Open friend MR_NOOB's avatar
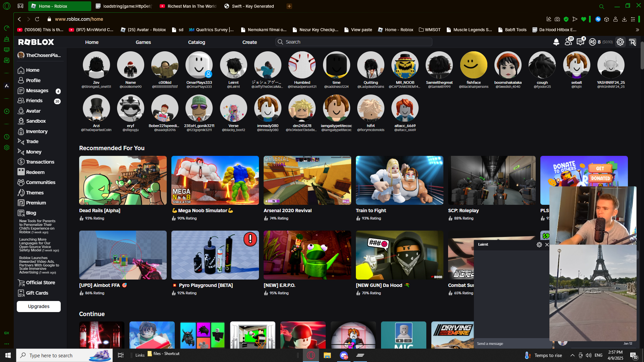The image size is (644, 362). (405, 65)
